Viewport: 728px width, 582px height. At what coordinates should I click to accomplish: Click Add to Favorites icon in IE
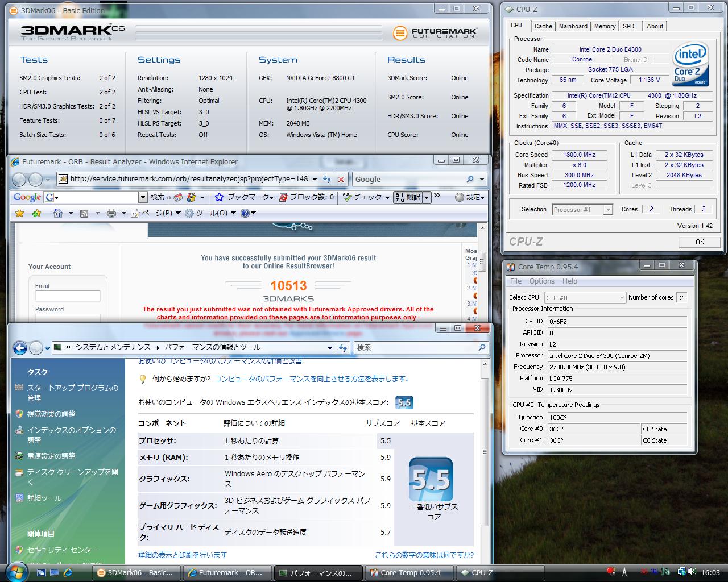37,213
